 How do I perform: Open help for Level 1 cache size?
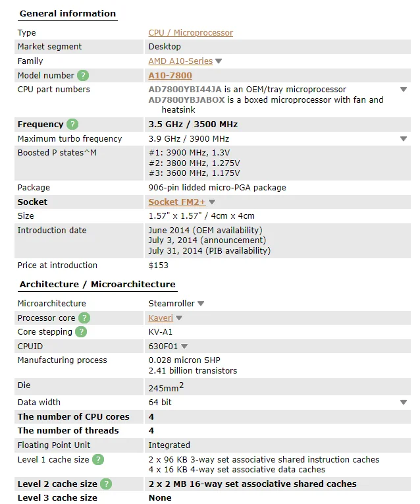point(97,460)
